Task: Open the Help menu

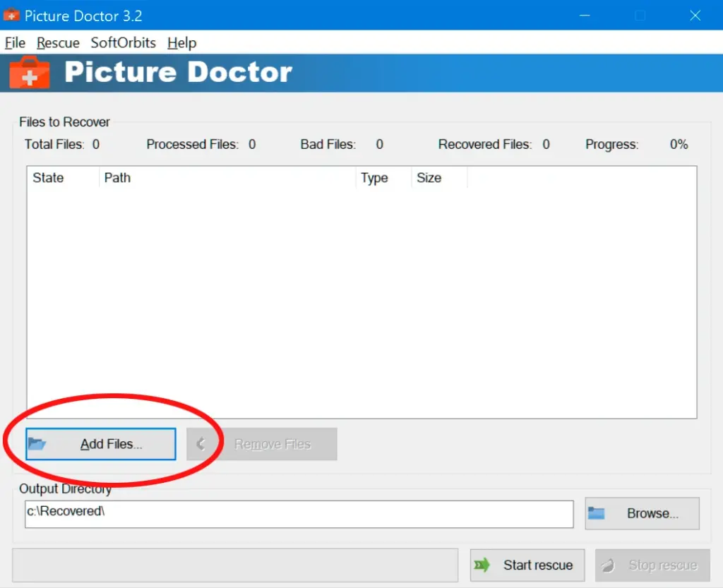Action: (x=181, y=43)
